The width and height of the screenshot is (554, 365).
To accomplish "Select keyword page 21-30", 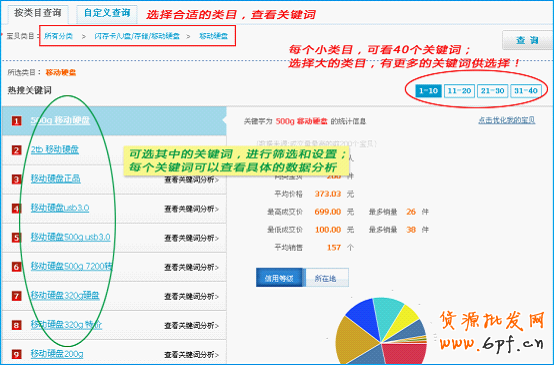I will tap(493, 91).
